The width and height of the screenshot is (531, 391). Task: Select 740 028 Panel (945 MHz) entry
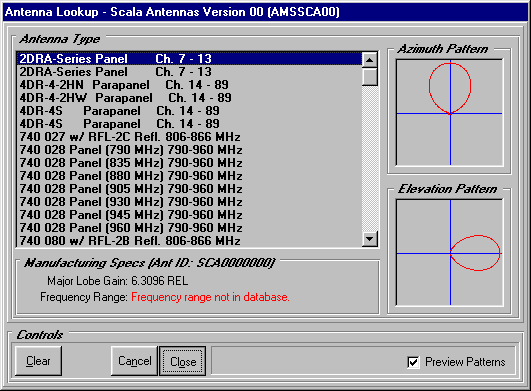(189, 215)
